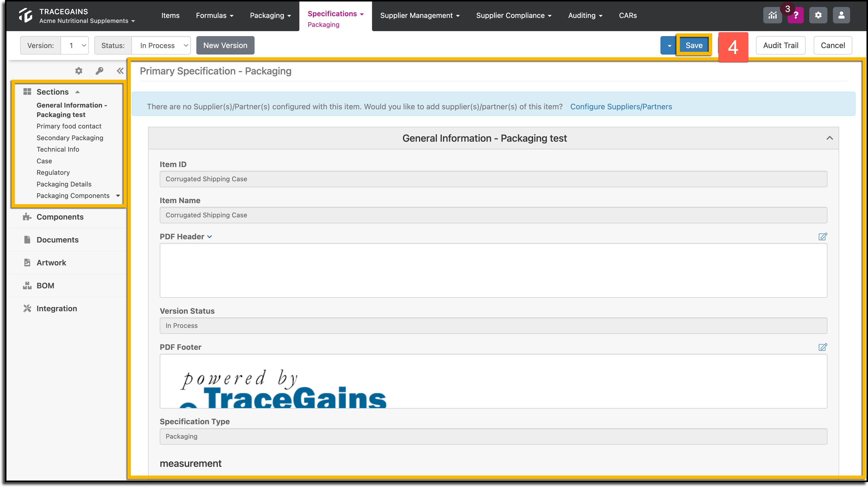Collapse the General Information panel chevron

pos(830,138)
